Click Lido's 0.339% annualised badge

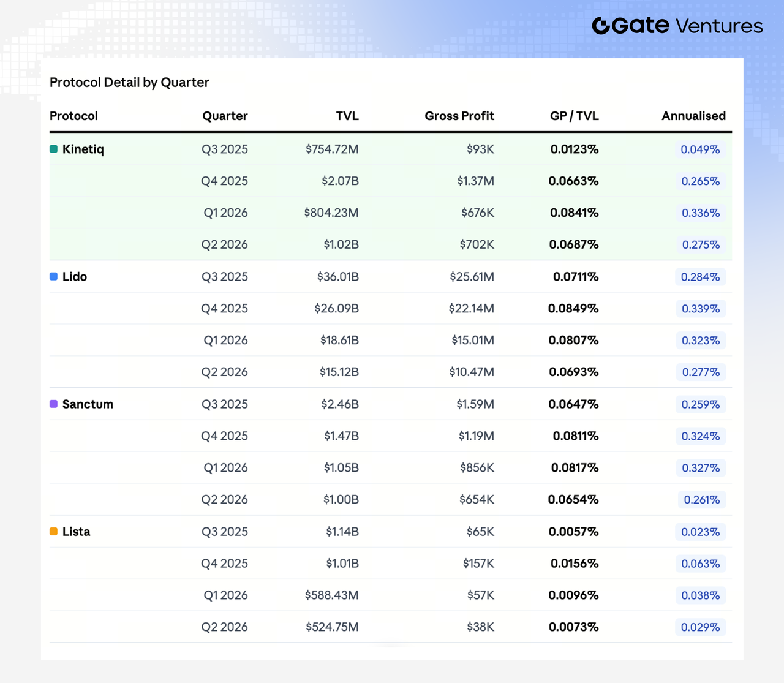[x=701, y=309]
